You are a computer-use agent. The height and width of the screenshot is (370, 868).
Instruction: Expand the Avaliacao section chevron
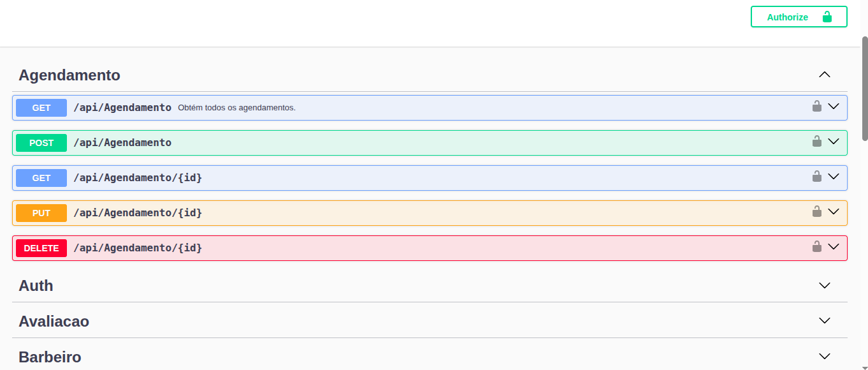click(824, 321)
